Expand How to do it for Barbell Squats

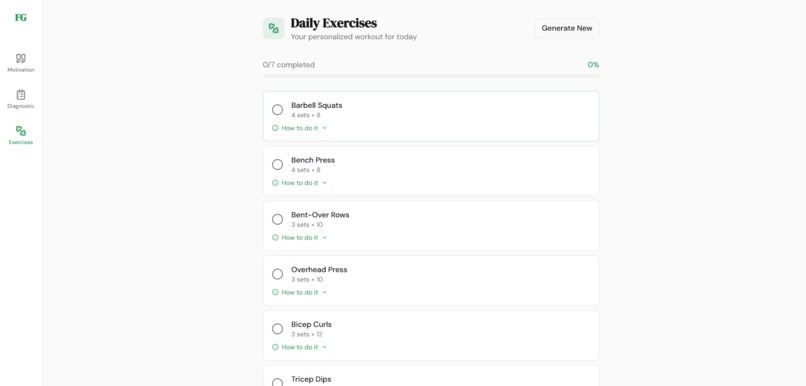(299, 128)
